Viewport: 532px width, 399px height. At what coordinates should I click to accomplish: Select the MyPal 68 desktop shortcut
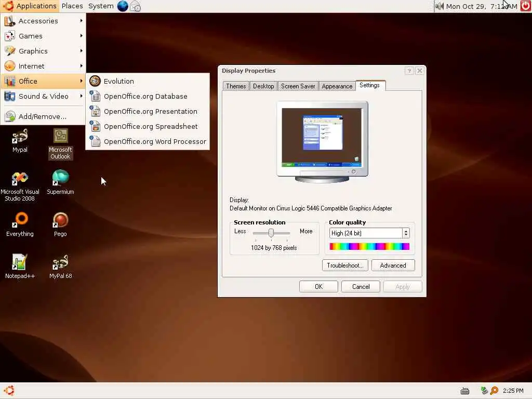pos(60,267)
